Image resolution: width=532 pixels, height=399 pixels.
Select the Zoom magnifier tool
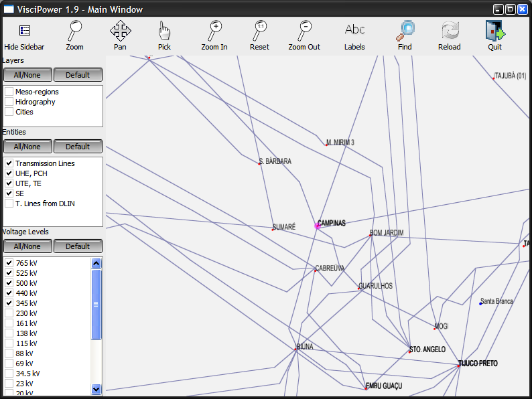[74, 31]
